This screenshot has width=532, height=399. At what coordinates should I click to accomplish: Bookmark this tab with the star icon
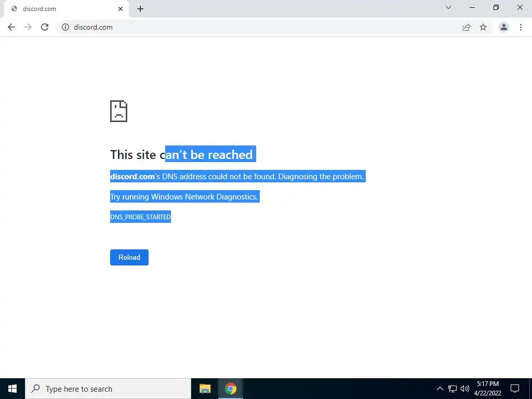483,27
